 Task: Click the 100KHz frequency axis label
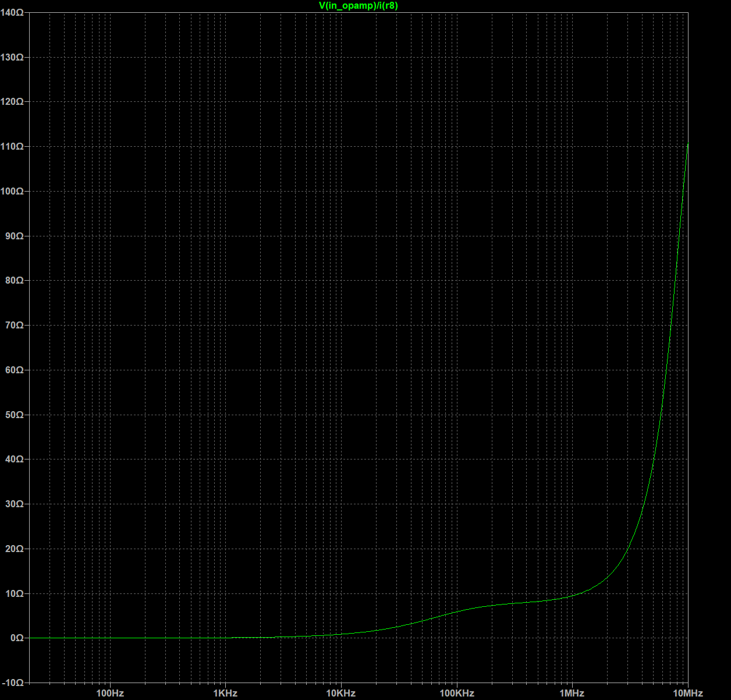pos(457,693)
